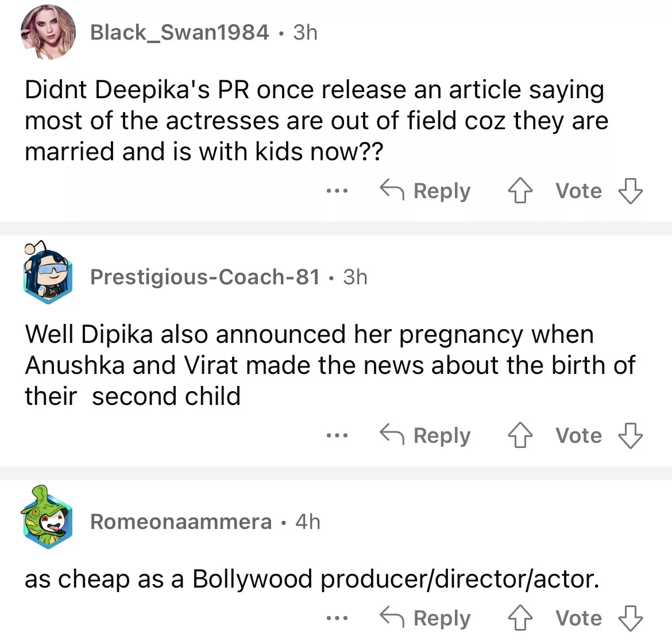
Task: Upvote Prestigious-Coach-81's comment
Action: tap(520, 435)
